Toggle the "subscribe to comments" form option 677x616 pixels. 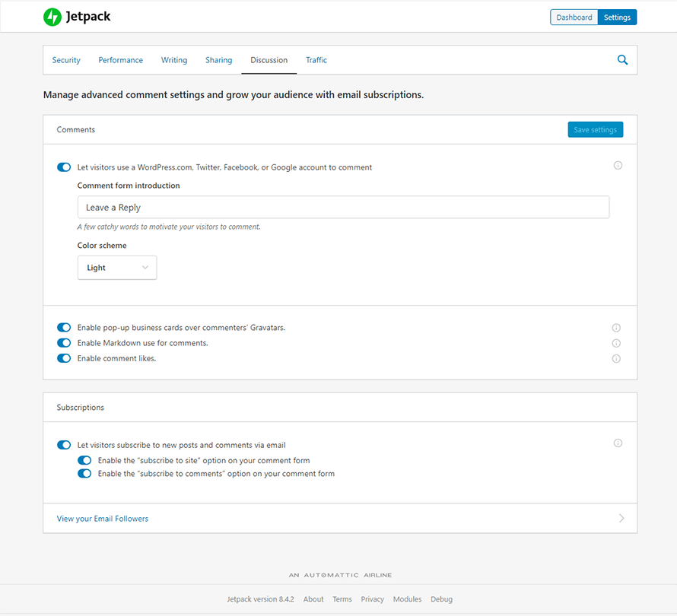(84, 474)
